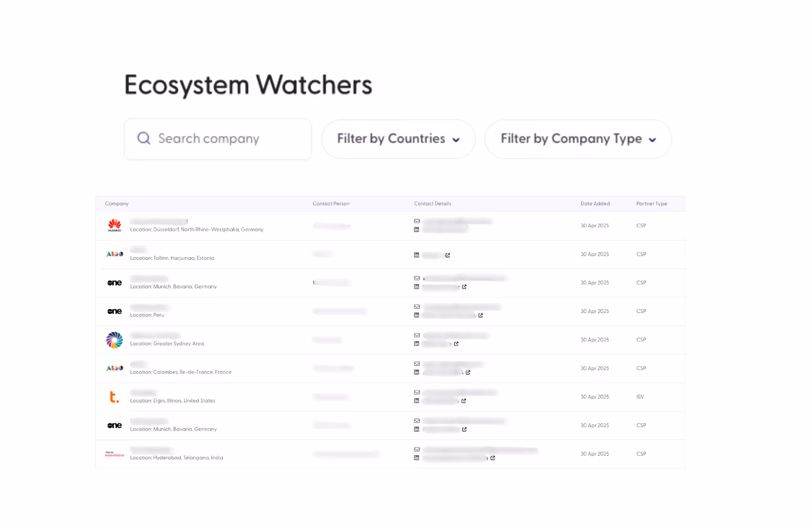The image size is (812, 525).
Task: Click the email icon in the Hyderabad row
Action: (417, 449)
